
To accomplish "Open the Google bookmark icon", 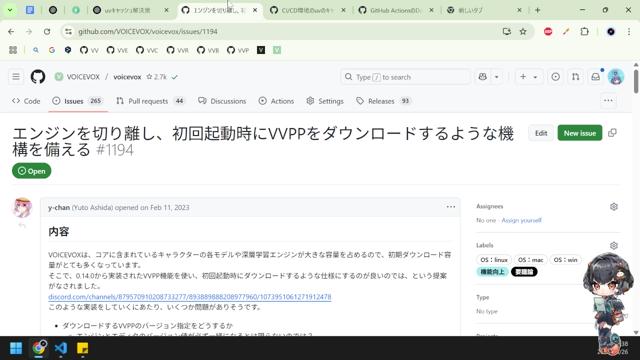I will point(52,50).
